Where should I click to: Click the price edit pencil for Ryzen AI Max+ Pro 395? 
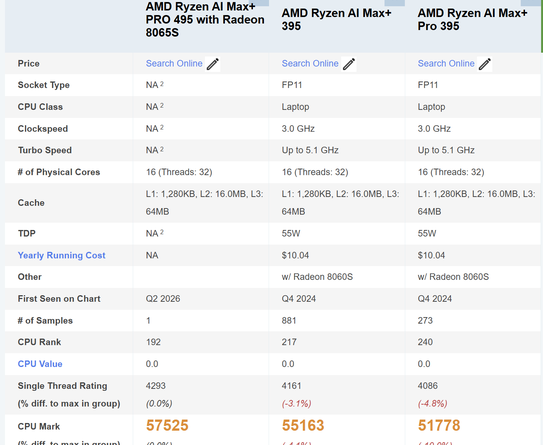point(484,64)
